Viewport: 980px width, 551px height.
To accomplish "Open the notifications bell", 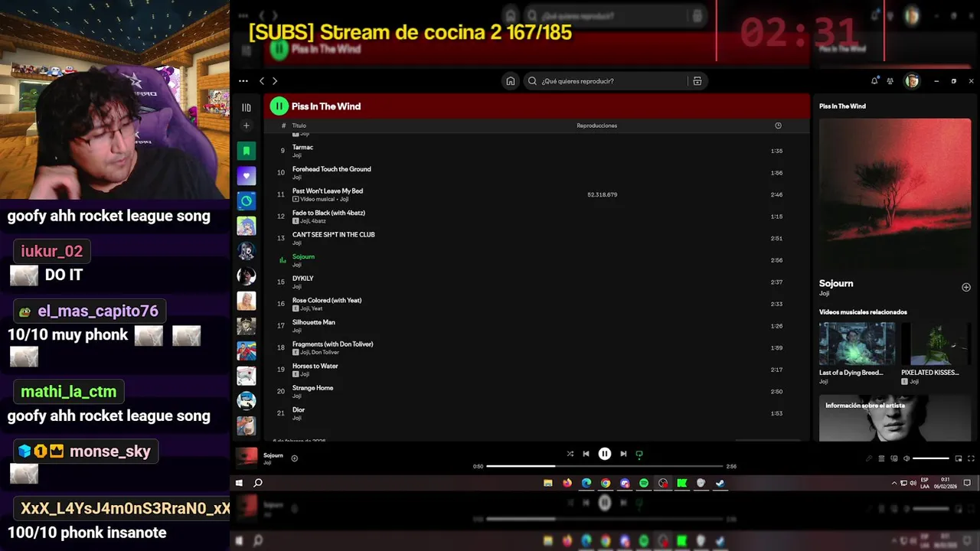I will [874, 80].
